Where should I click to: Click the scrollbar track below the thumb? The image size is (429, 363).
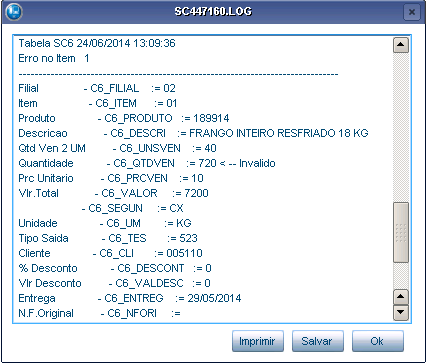(401, 276)
